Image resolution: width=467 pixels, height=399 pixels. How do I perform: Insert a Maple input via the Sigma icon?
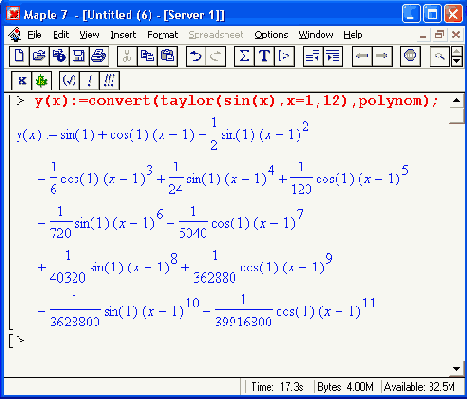[244, 56]
